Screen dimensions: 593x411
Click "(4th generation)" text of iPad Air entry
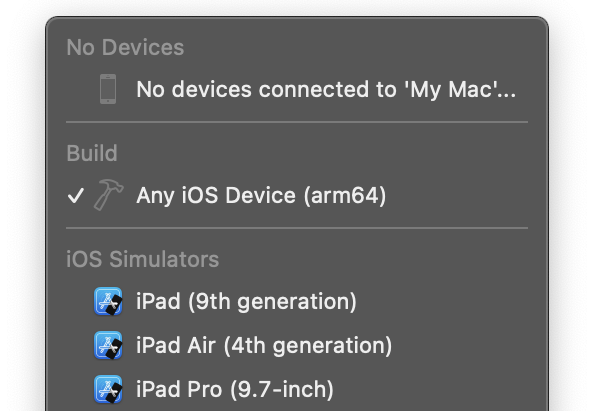(308, 346)
